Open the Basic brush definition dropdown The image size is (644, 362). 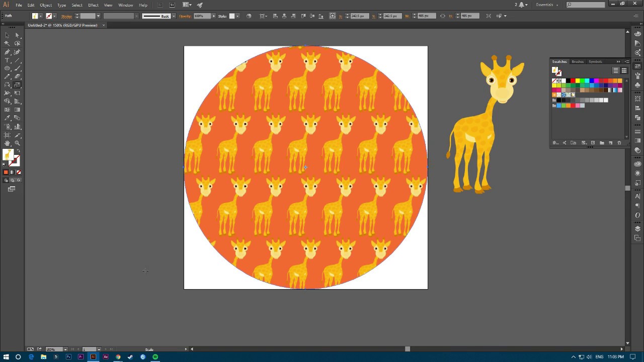click(x=174, y=16)
